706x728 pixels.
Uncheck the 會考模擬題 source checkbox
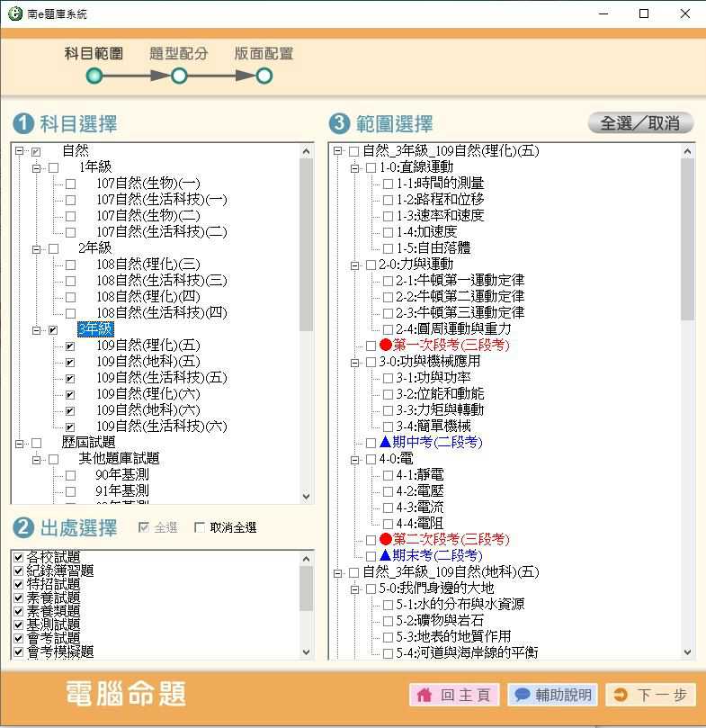click(x=19, y=652)
